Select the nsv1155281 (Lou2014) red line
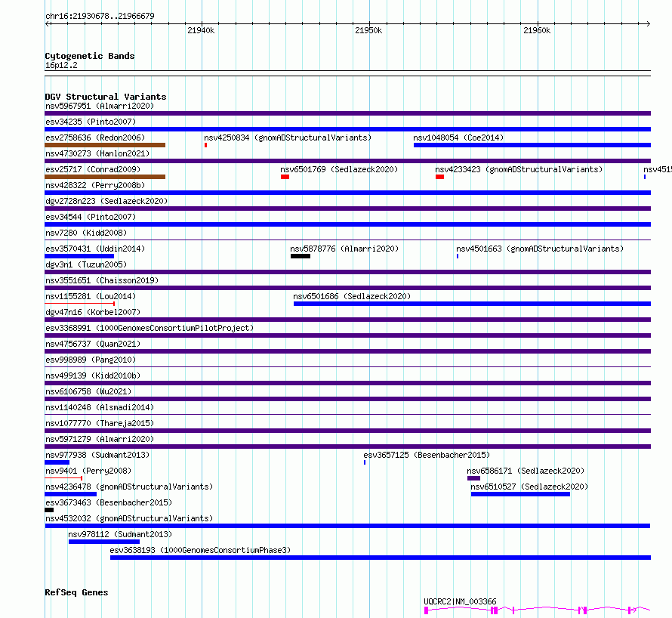The width and height of the screenshot is (672, 618). tap(80, 304)
